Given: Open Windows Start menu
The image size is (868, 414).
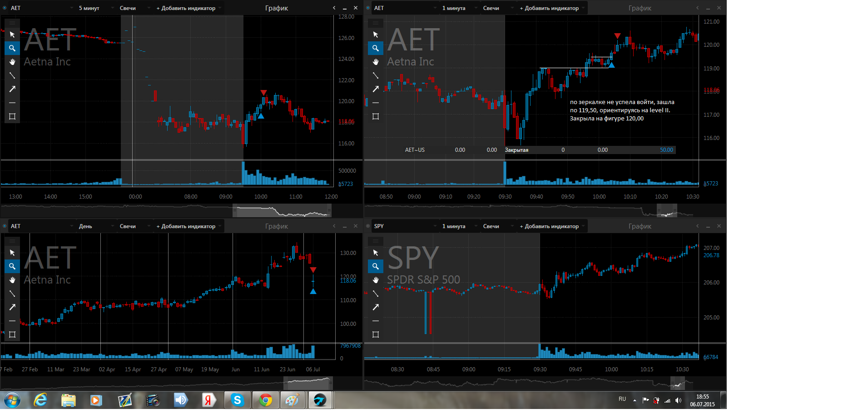Looking at the screenshot, I should point(12,400).
